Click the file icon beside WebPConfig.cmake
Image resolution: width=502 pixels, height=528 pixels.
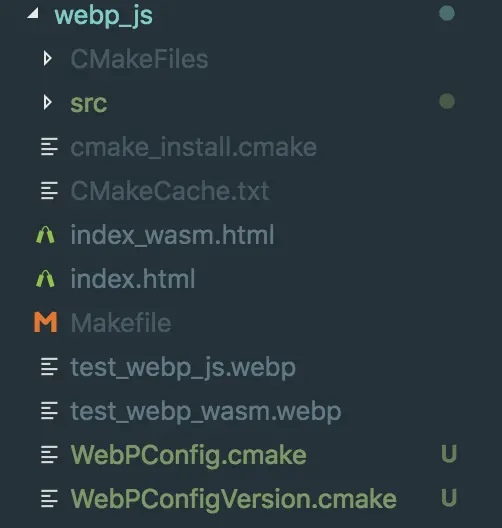pos(49,455)
